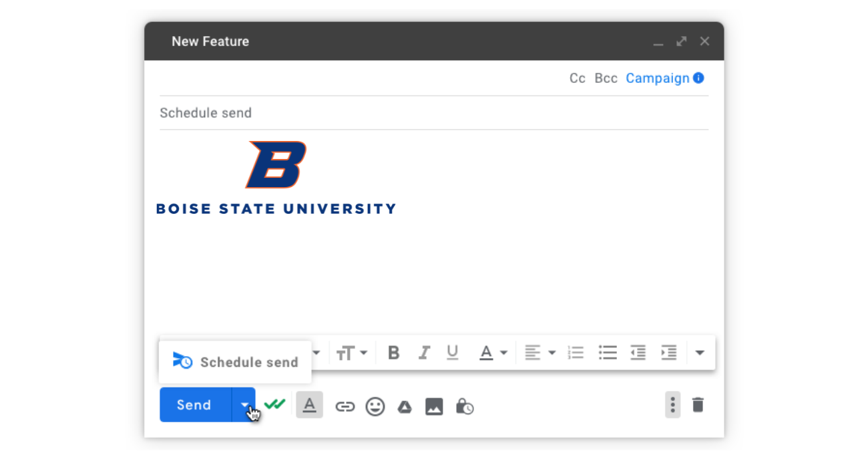Insert a photo with the image icon
Viewport: 868px width, 459px height.
pyautogui.click(x=434, y=406)
